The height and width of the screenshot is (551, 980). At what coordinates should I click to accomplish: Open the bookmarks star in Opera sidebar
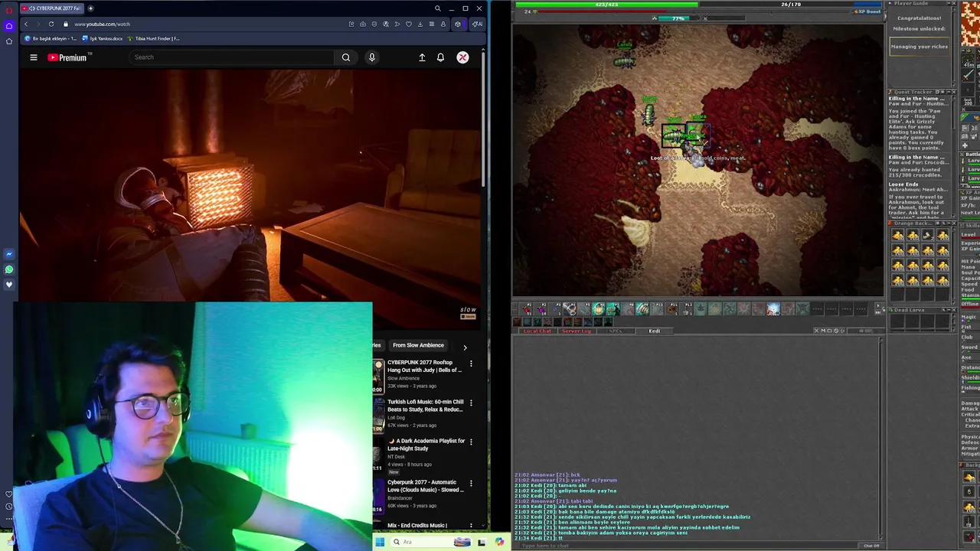[9, 41]
